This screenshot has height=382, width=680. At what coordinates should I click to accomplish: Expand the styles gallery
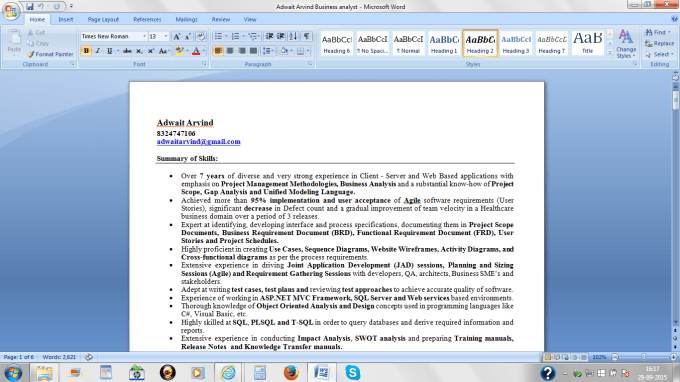(610, 52)
